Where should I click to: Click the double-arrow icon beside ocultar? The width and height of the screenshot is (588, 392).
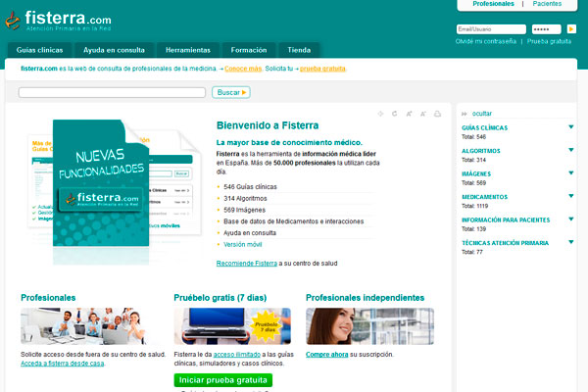coord(465,114)
